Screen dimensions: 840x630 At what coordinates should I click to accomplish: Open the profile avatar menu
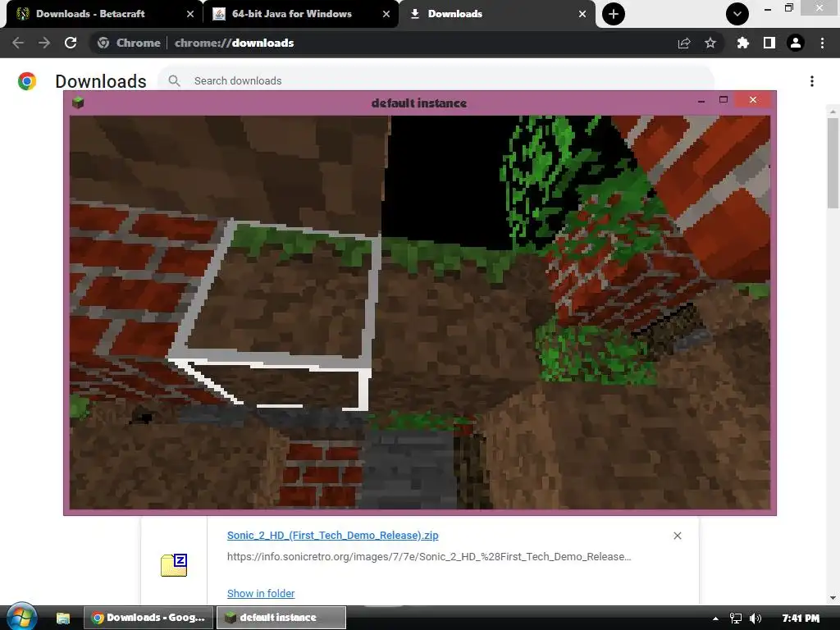[x=796, y=43]
